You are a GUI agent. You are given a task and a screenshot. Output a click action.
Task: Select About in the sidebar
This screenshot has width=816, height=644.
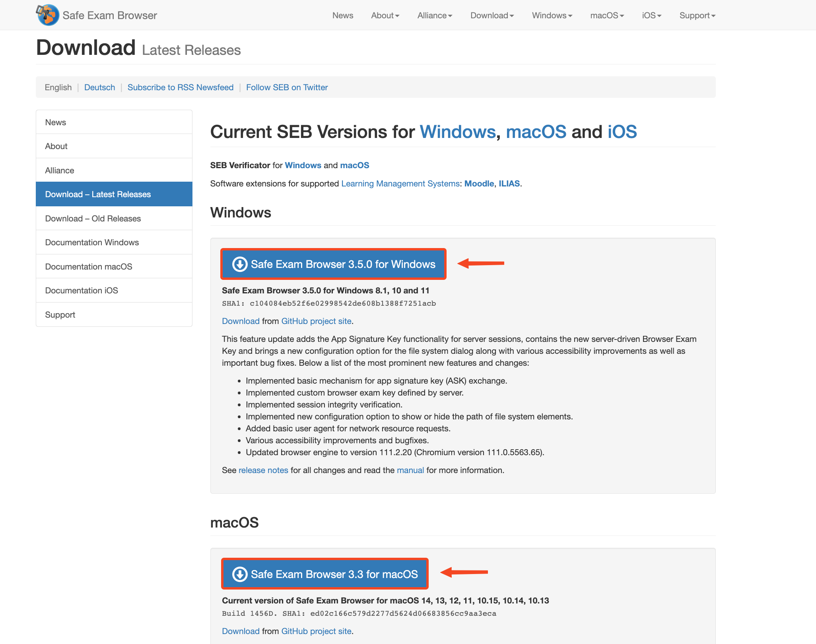(x=114, y=146)
